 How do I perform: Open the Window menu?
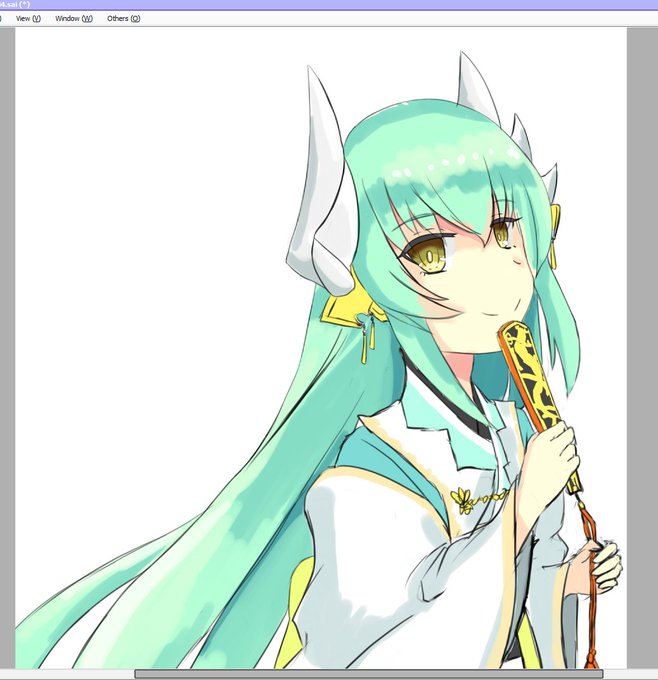click(74, 19)
